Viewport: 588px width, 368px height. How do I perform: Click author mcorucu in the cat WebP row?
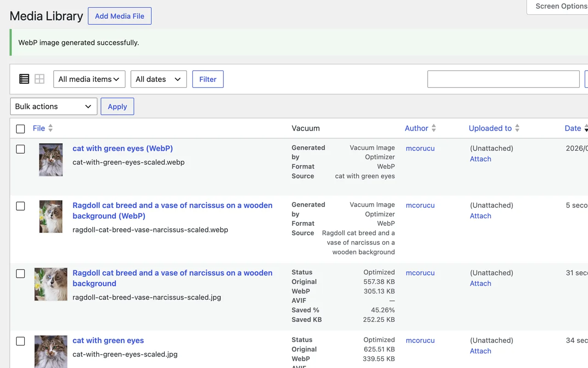[420, 148]
